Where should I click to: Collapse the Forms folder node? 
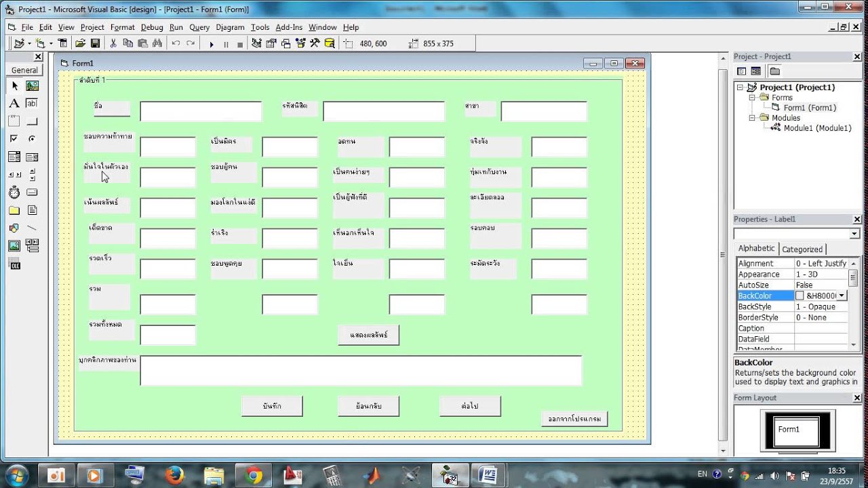[752, 98]
